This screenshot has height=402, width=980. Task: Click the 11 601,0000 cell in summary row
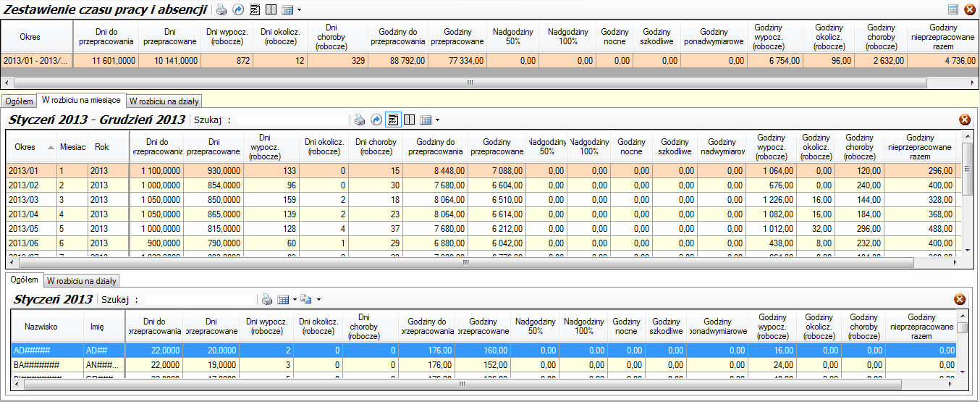(x=106, y=61)
